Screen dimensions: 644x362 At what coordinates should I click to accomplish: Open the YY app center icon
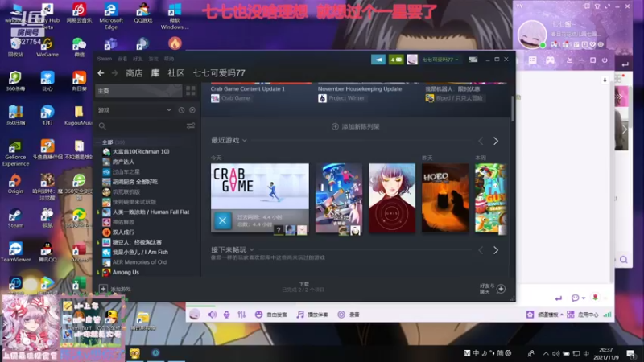click(x=571, y=315)
